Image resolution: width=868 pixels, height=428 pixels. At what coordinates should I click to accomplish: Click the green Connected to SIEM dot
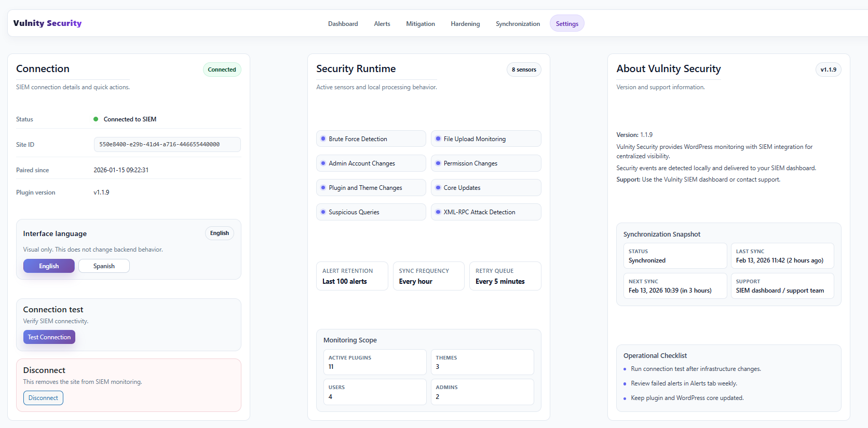click(96, 119)
